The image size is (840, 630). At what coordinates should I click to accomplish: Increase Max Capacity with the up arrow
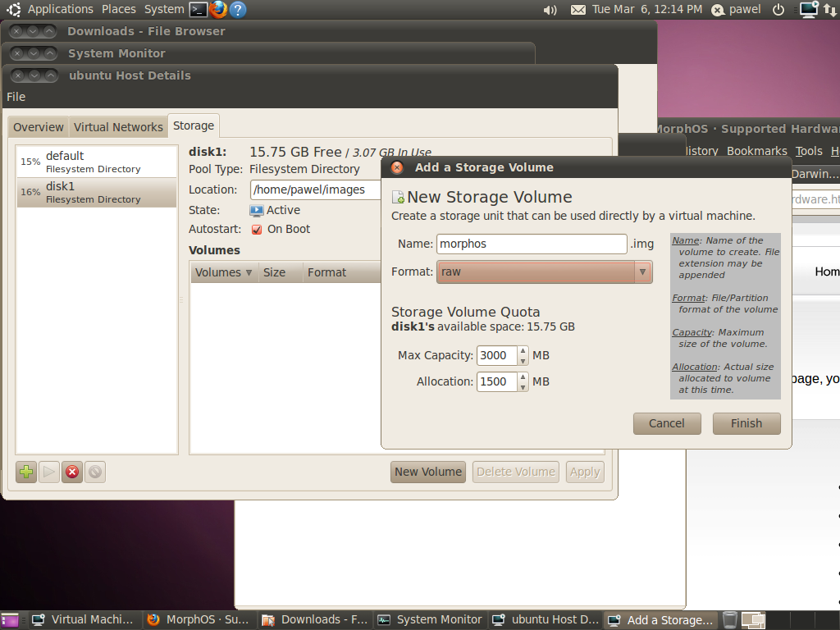pyautogui.click(x=523, y=351)
